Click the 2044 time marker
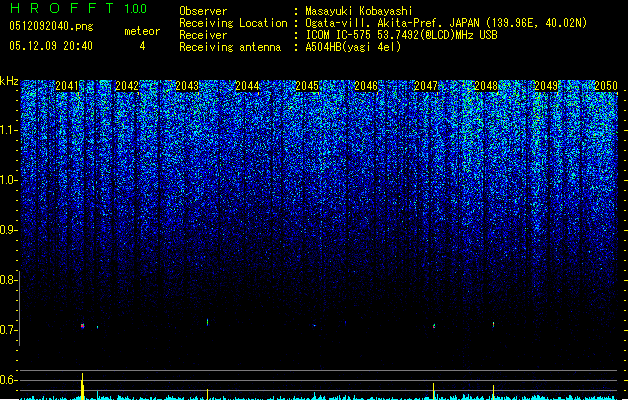This screenshot has height=400, width=629. click(x=247, y=86)
